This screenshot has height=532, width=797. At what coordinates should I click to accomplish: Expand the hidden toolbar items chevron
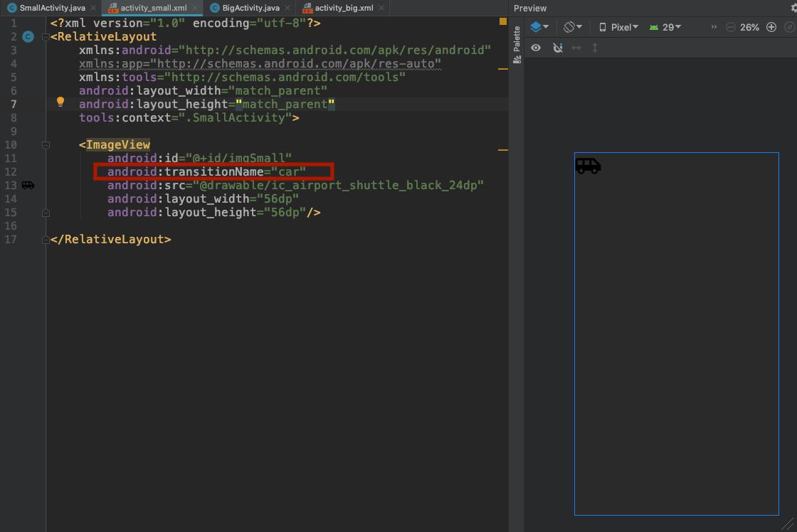tap(714, 27)
